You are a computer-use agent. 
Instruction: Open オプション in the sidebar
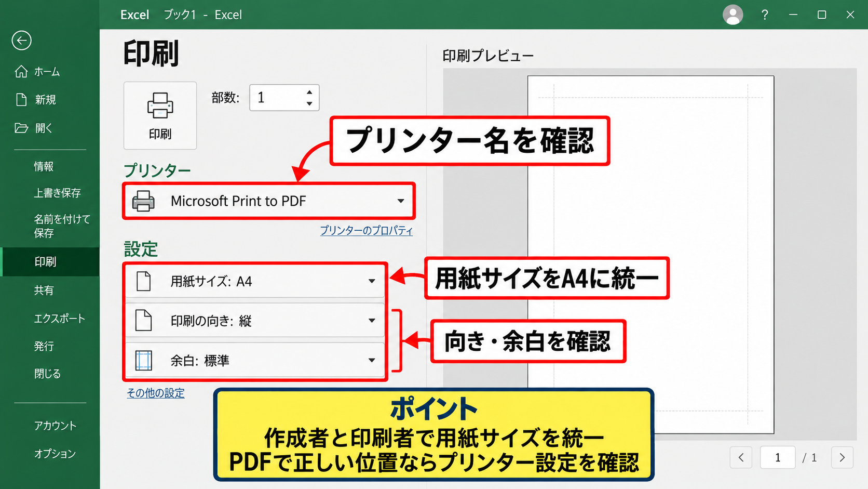tap(55, 454)
